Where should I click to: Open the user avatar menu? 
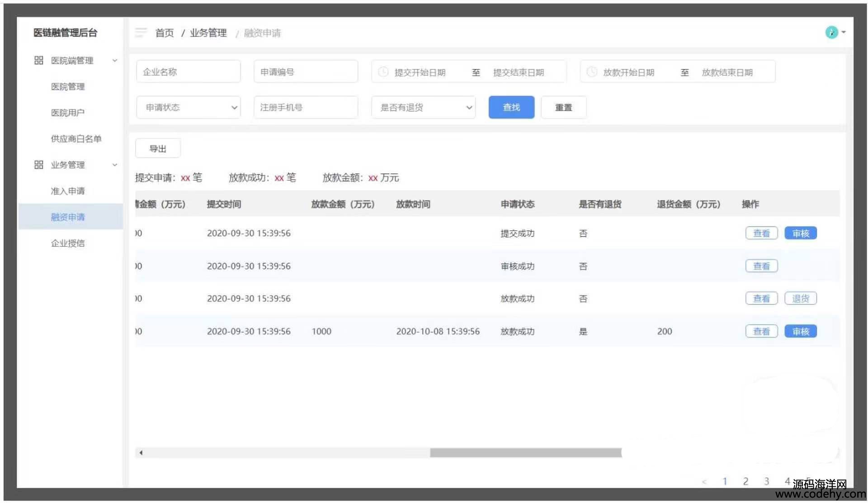coord(831,32)
